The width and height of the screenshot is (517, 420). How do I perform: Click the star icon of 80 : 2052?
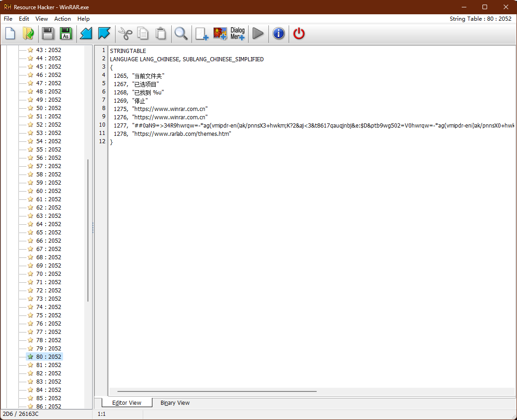[30, 356]
